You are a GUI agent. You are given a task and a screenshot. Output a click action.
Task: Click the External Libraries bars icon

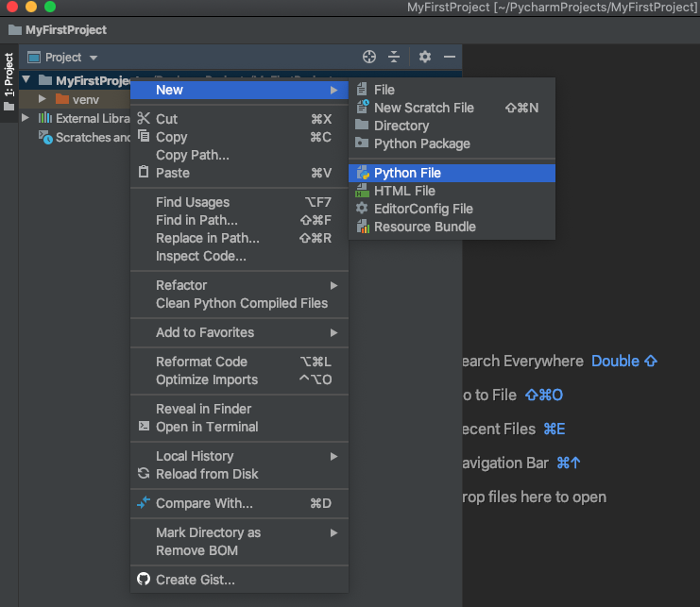pos(44,118)
